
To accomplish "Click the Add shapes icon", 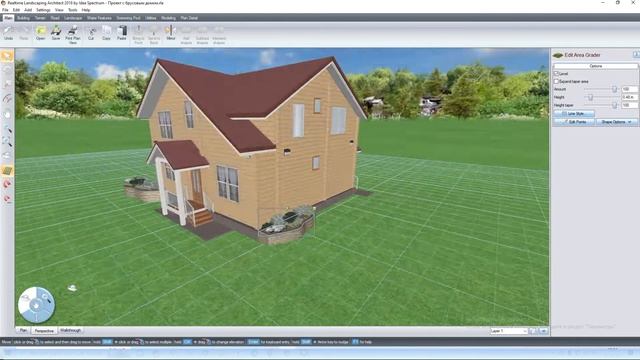I will click(186, 34).
